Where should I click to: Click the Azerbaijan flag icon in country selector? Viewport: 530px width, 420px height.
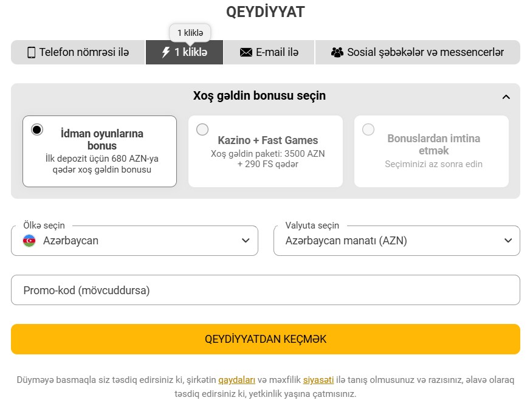click(x=29, y=241)
